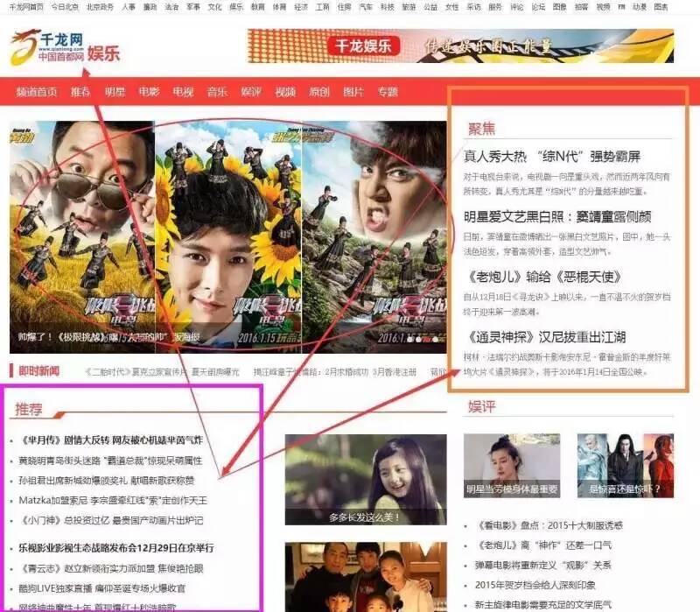Open 《青云志》赵立新领衔 article

click(111, 568)
